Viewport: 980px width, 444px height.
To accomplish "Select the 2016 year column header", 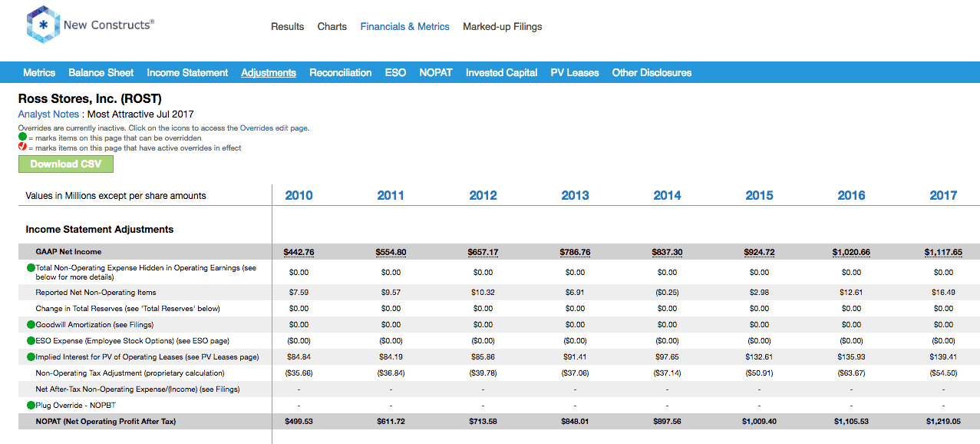I will tap(851, 195).
